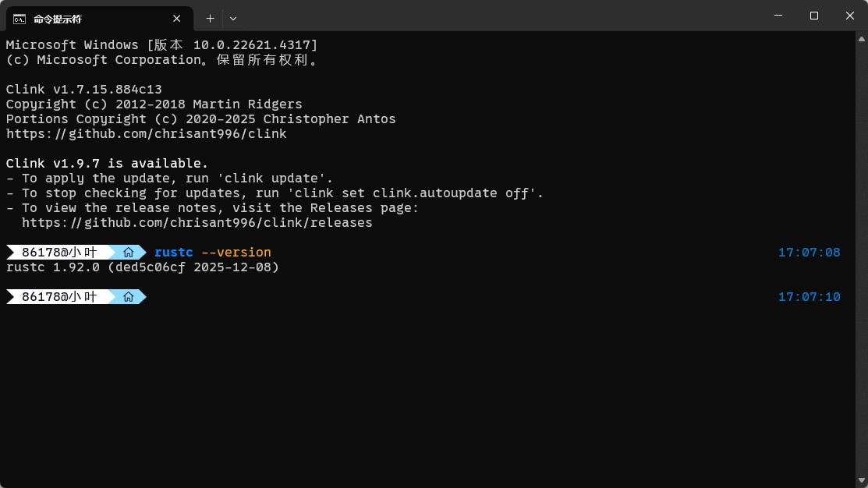The height and width of the screenshot is (488, 868).
Task: Maximize the terminal window
Action: (814, 16)
